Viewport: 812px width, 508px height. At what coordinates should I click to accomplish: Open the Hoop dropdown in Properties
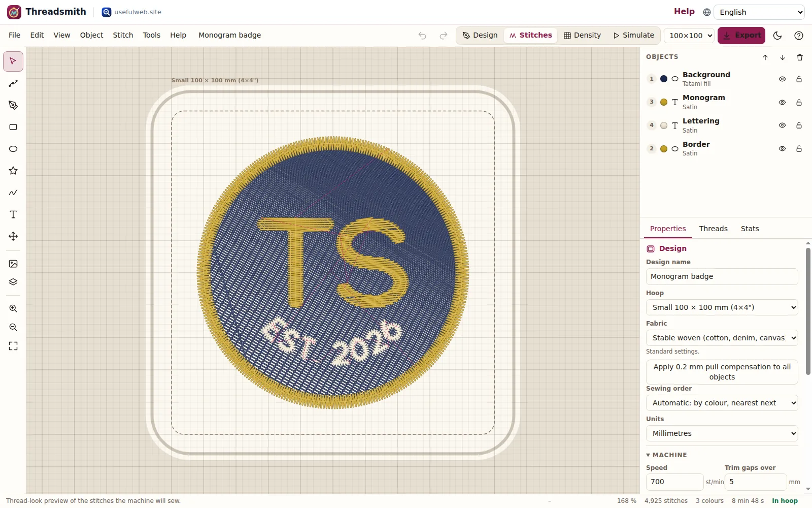(722, 307)
